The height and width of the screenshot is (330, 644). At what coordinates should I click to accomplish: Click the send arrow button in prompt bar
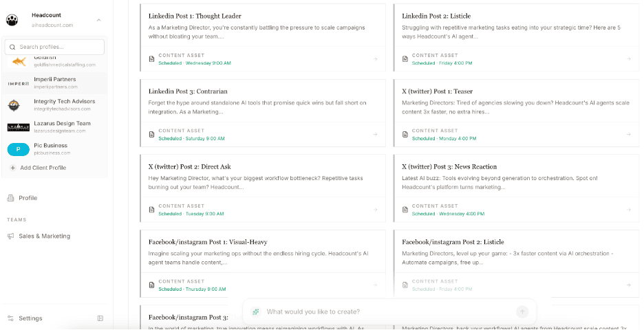tap(522, 312)
